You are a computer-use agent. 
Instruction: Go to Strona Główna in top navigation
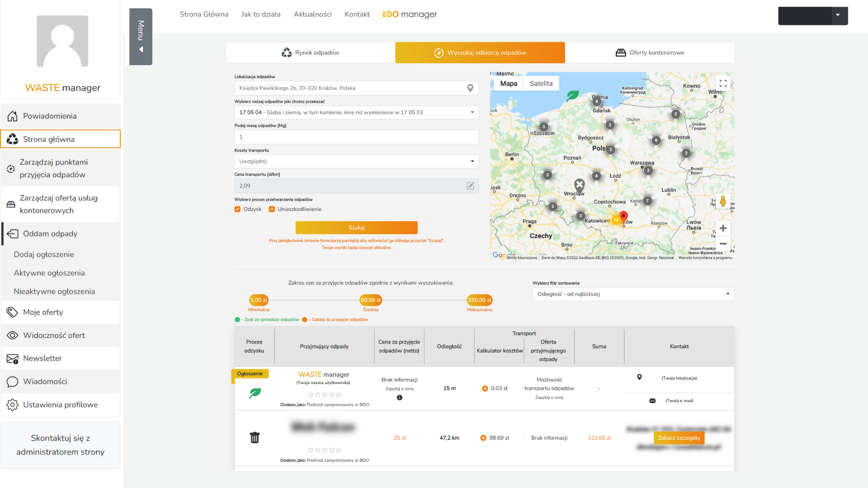coord(204,14)
